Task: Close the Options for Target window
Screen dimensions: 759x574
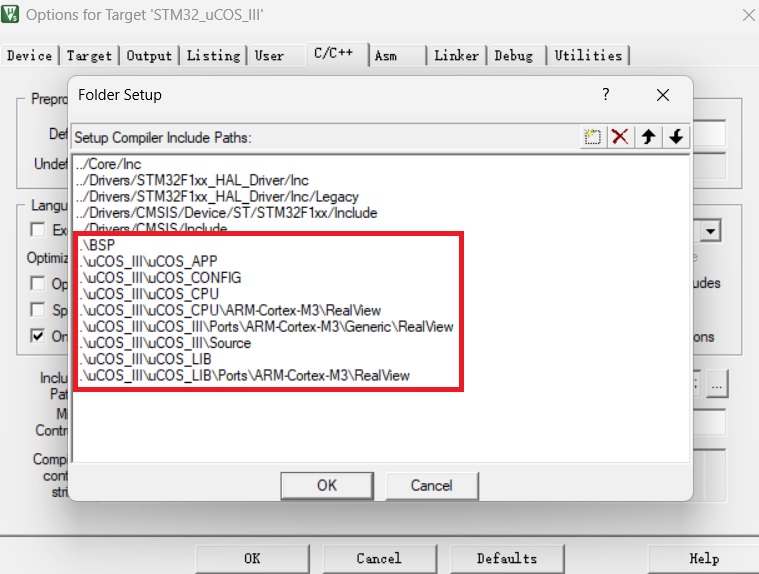Action: click(748, 15)
